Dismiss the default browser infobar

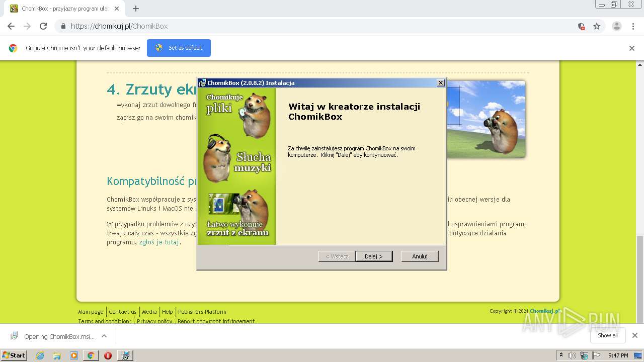coord(632,48)
